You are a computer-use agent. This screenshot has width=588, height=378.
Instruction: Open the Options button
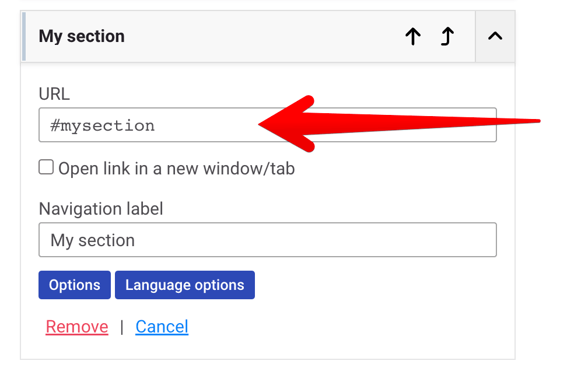pos(75,285)
